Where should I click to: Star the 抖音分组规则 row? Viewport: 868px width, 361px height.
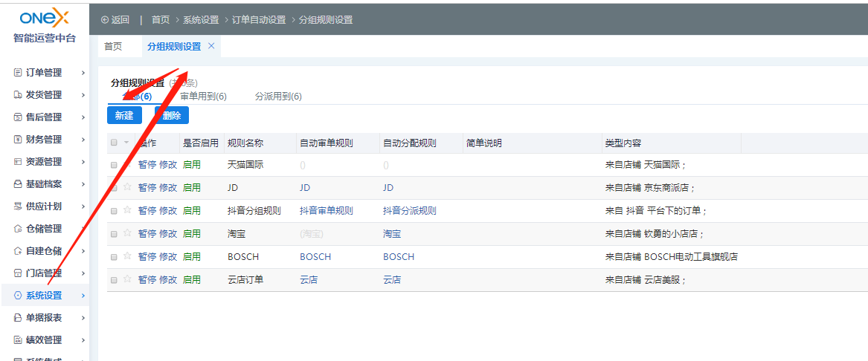click(x=127, y=210)
